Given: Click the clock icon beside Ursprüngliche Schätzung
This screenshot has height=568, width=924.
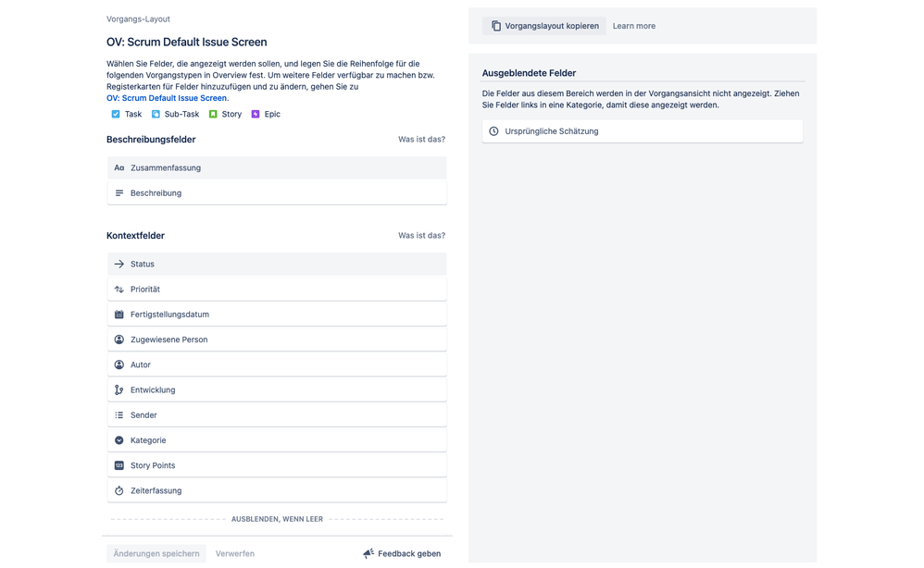Looking at the screenshot, I should (x=493, y=131).
